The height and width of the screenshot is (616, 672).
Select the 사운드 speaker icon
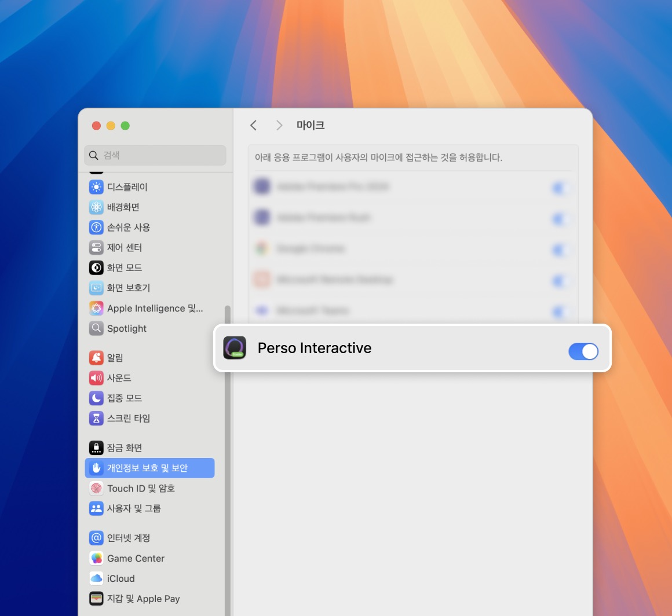(96, 378)
